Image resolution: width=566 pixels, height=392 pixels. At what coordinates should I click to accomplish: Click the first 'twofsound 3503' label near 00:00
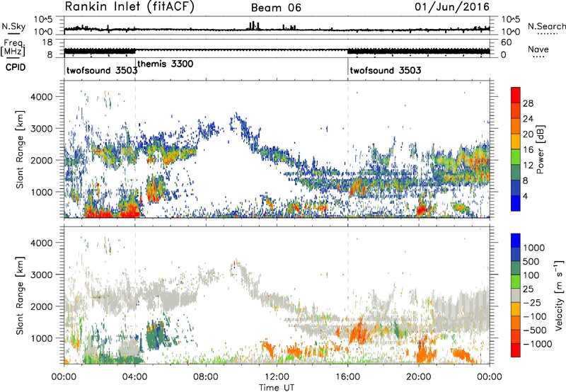point(102,70)
